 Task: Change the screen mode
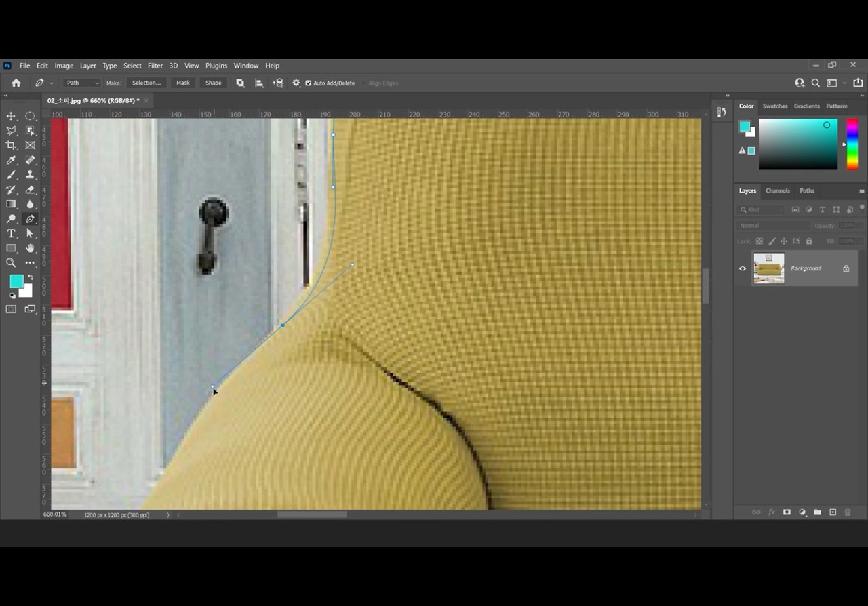30,309
